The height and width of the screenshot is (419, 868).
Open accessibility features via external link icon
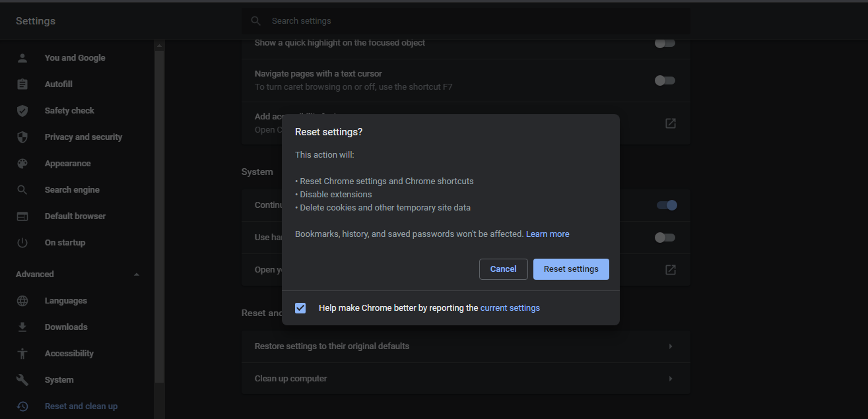coord(671,123)
